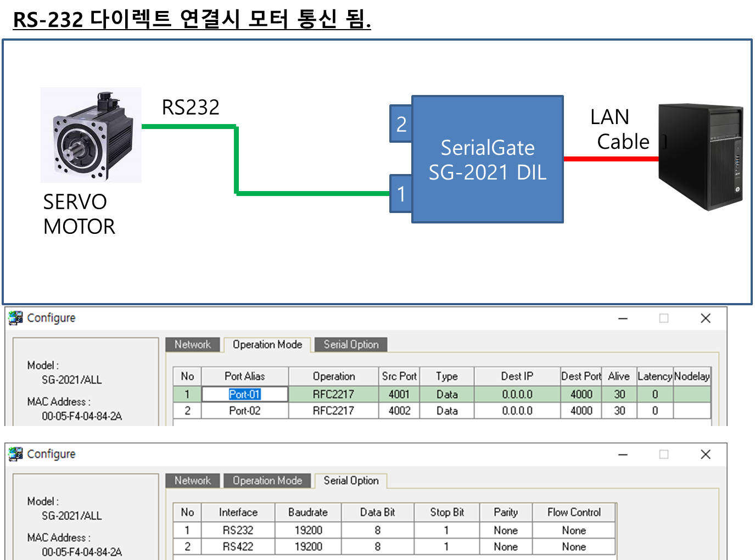Minimize the upper Configure window
Viewport: 755px width, 560px height.
pos(623,318)
